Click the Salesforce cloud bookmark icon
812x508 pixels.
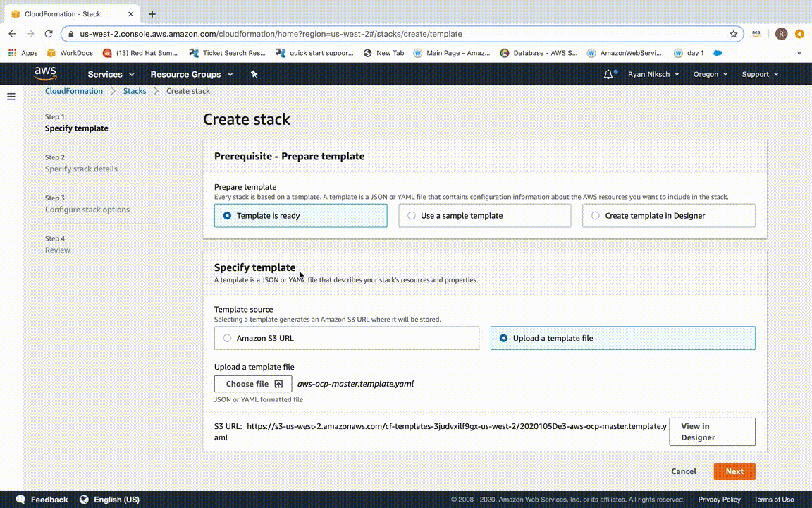[x=718, y=53]
